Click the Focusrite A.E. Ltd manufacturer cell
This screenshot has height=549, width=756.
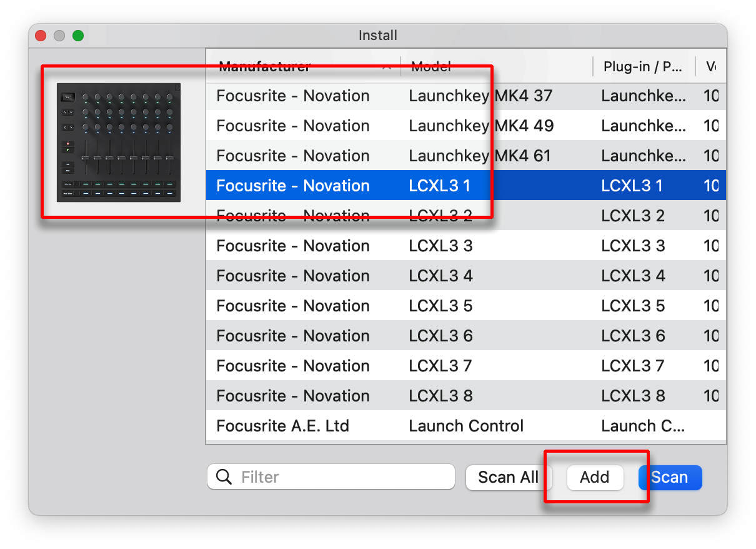(x=282, y=426)
